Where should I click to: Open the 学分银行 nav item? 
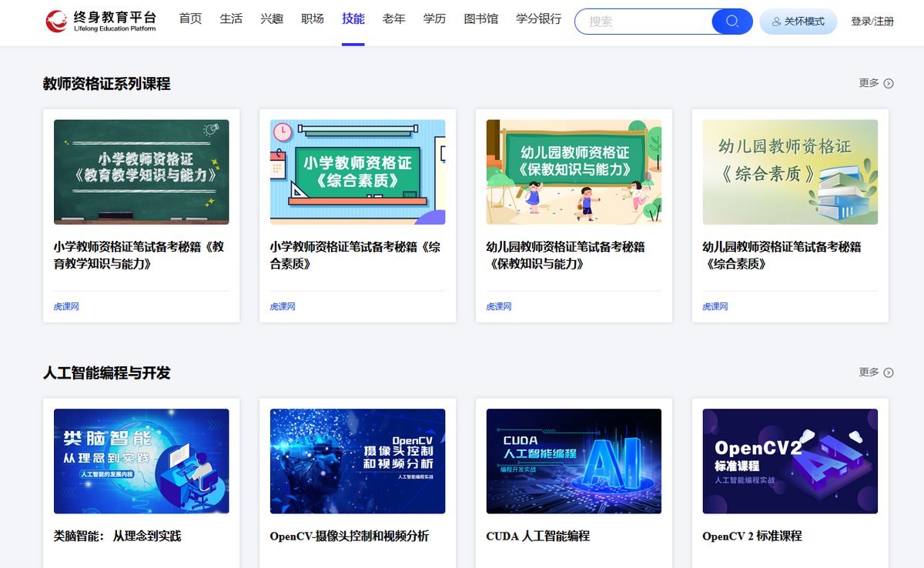(539, 19)
